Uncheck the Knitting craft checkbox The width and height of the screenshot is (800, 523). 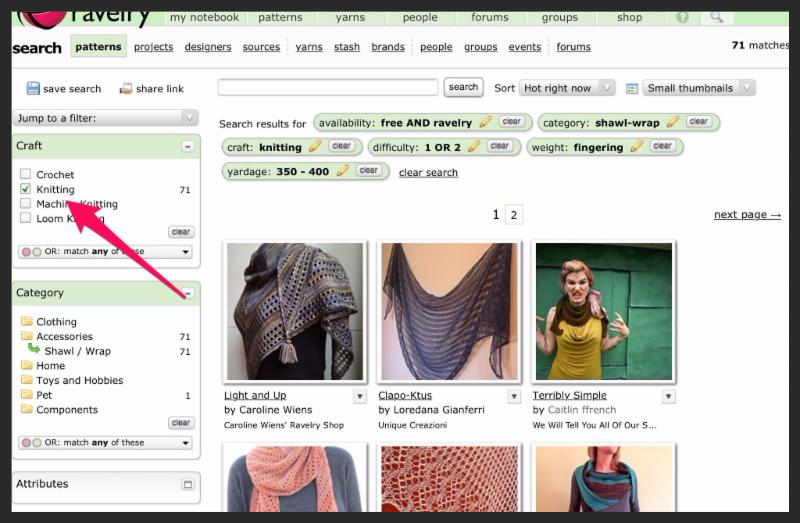click(25, 189)
